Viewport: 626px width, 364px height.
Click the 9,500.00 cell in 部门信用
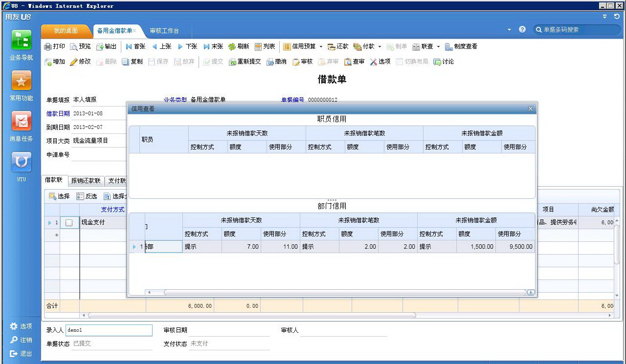(x=515, y=247)
